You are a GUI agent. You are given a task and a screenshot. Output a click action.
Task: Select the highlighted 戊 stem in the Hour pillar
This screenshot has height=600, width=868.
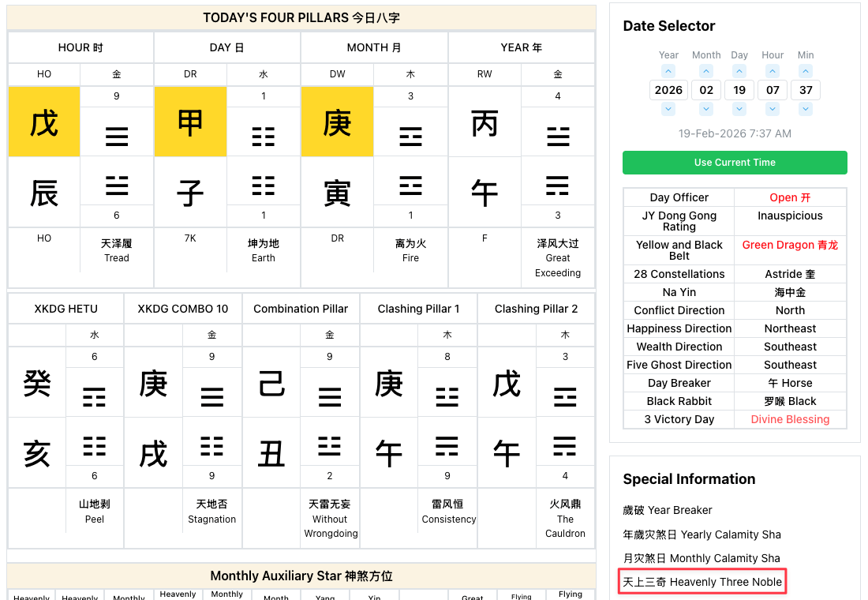(x=44, y=122)
